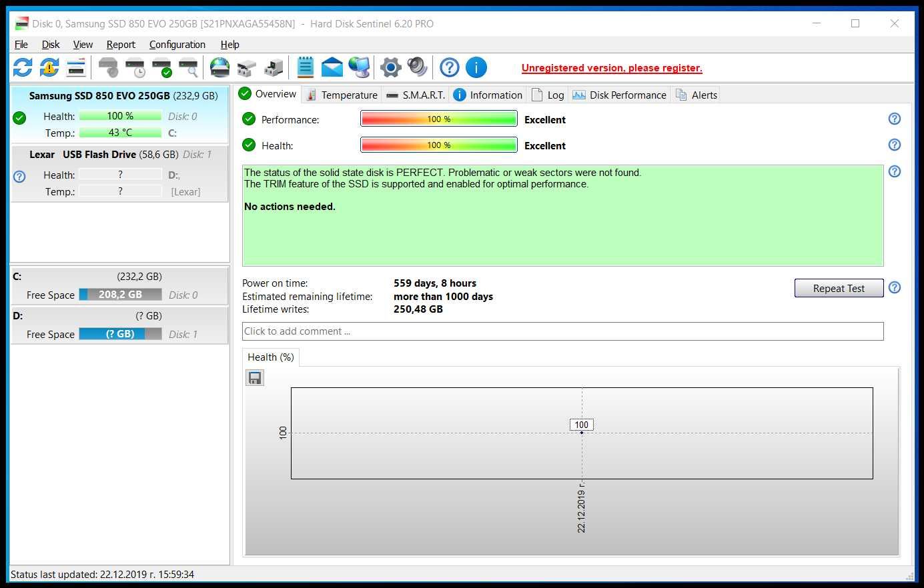Click the grey disk with shield icon
Image resolution: width=924 pixels, height=588 pixels.
point(108,67)
